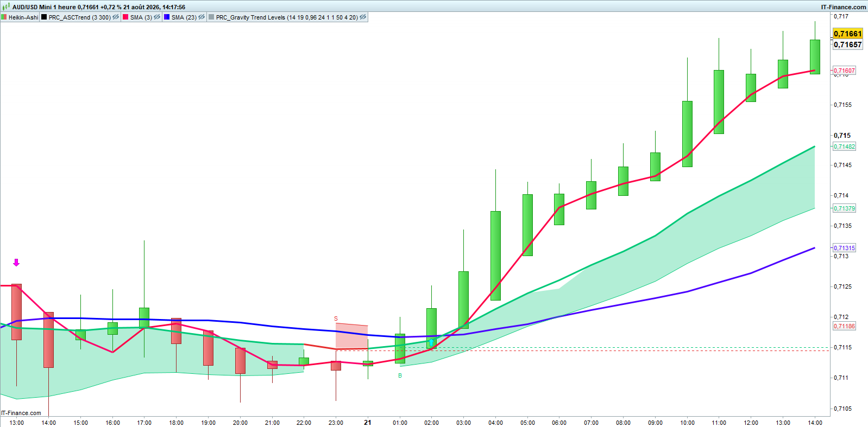Click the 04:00 time axis label
Screen dimensions: 868x427
495,423
